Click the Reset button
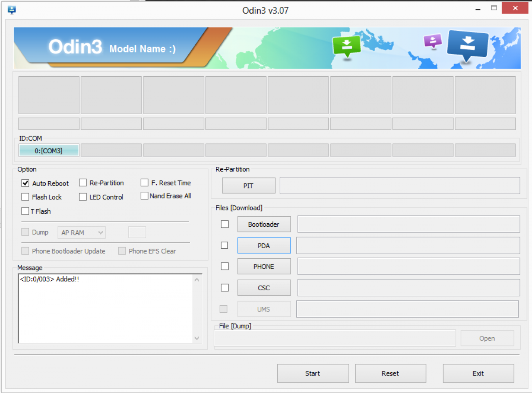This screenshot has width=532, height=393. pyautogui.click(x=391, y=373)
